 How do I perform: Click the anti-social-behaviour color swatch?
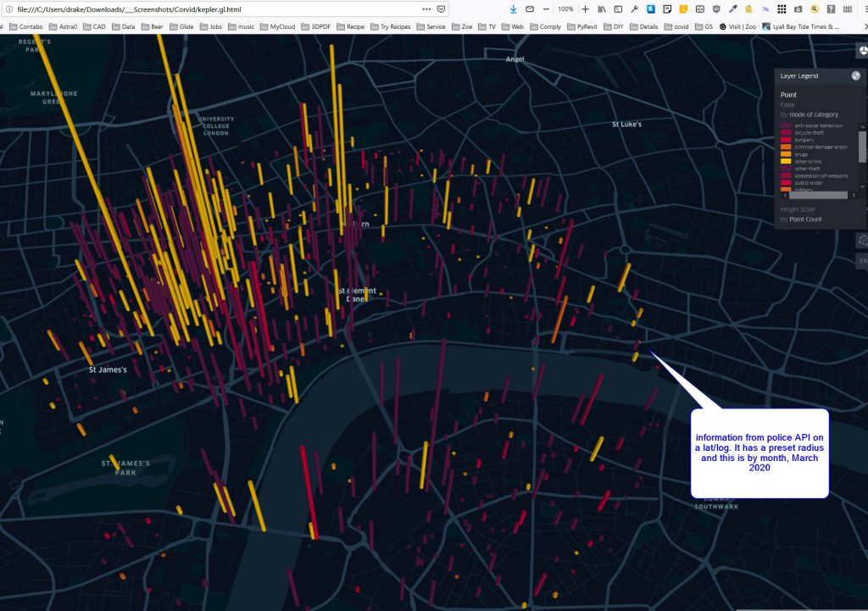786,126
